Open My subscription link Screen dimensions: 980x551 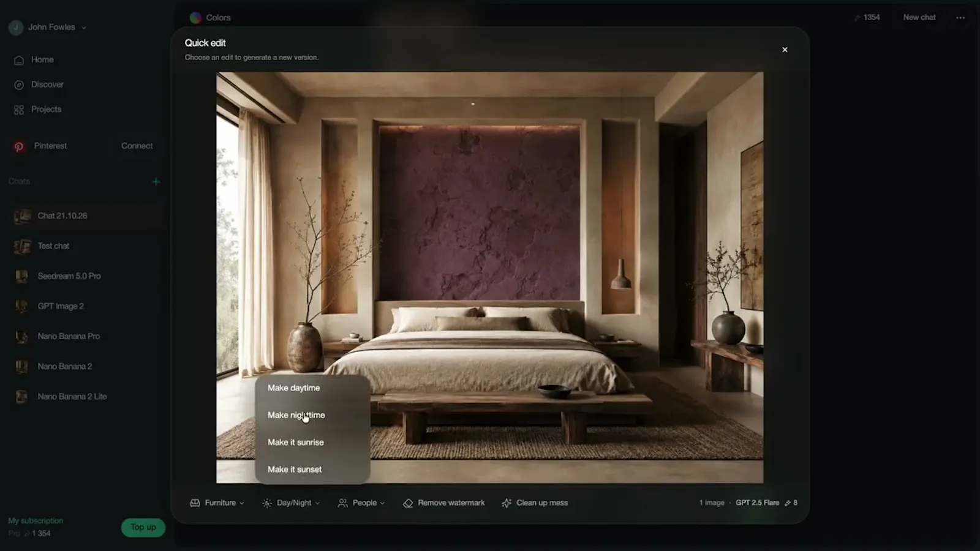[36, 521]
